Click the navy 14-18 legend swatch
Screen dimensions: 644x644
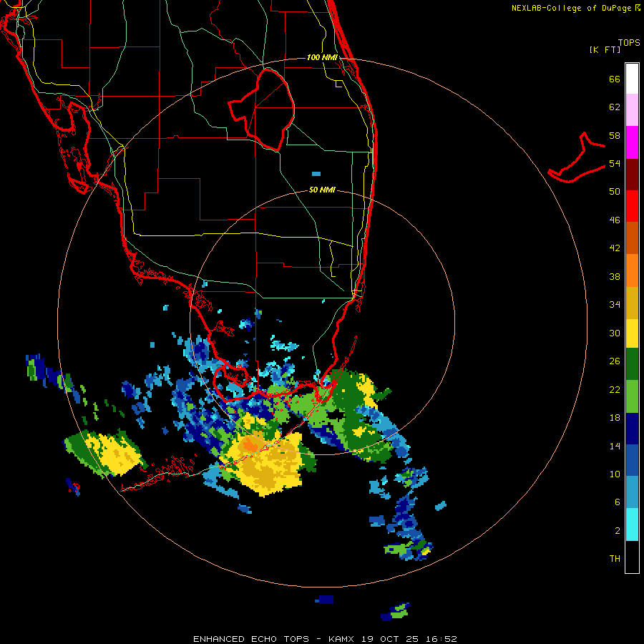click(632, 429)
